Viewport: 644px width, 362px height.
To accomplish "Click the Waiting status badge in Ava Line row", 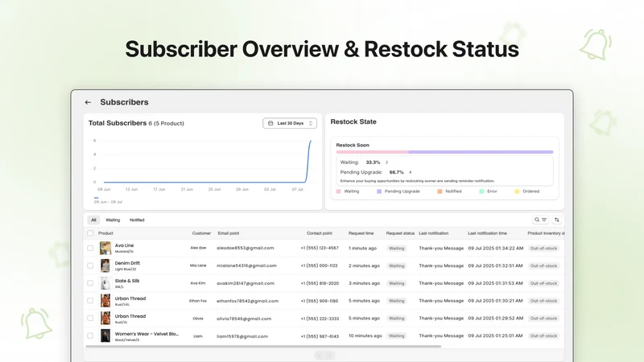I will click(x=396, y=249).
